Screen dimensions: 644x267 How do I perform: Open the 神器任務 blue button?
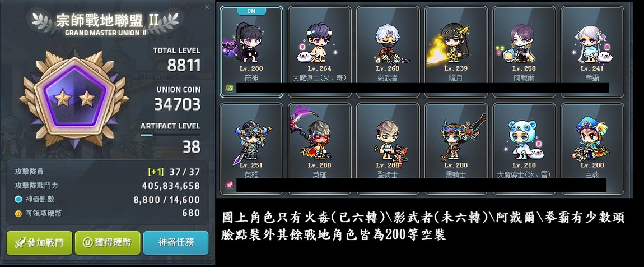pos(176,243)
